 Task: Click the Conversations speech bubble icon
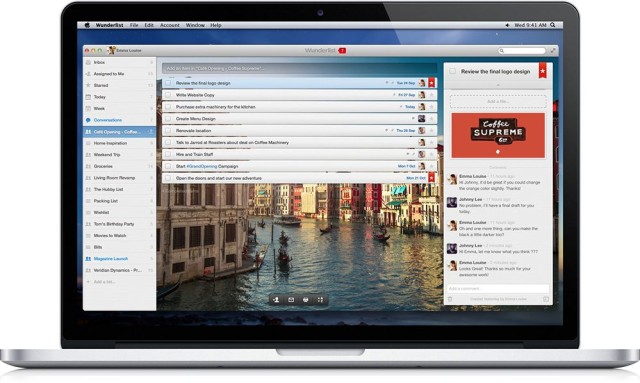pyautogui.click(x=88, y=120)
